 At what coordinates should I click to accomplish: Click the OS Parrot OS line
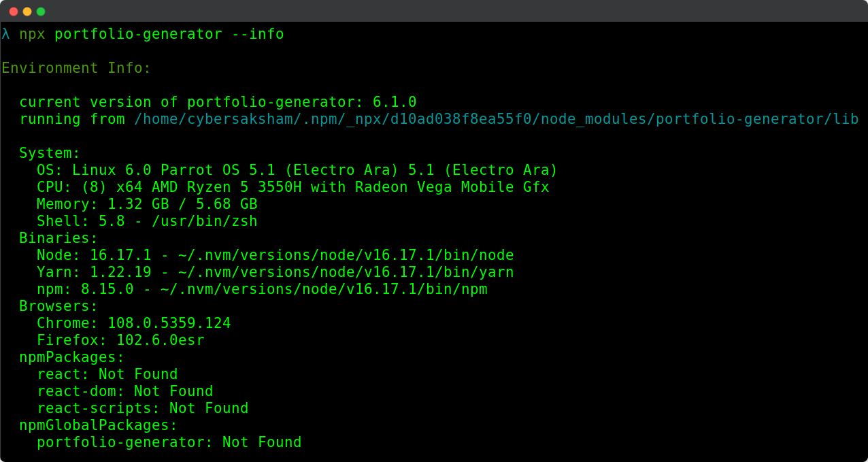297,170
